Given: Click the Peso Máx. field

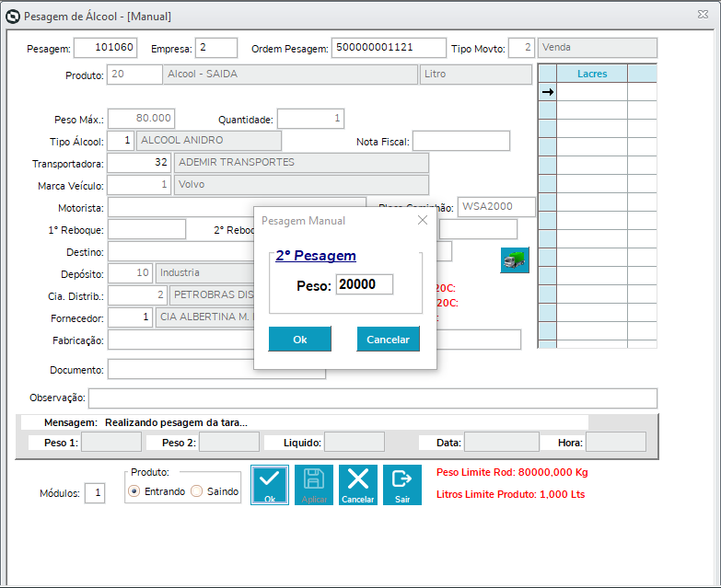Looking at the screenshot, I should 141,119.
